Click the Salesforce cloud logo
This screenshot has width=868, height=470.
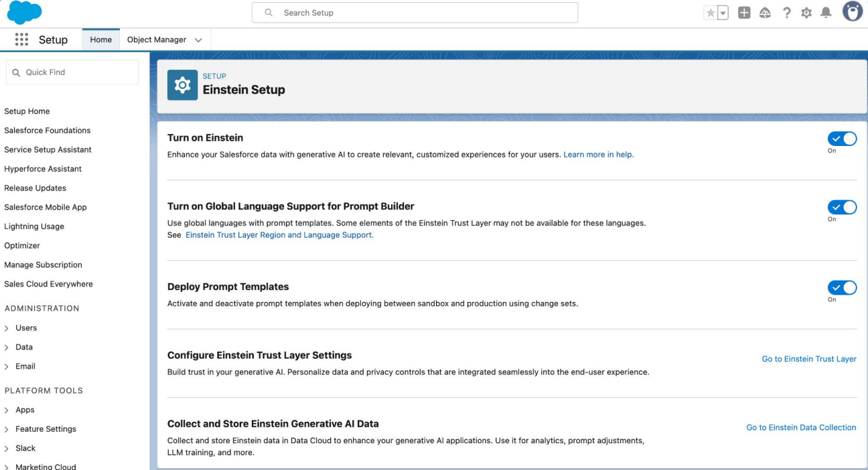(x=23, y=12)
